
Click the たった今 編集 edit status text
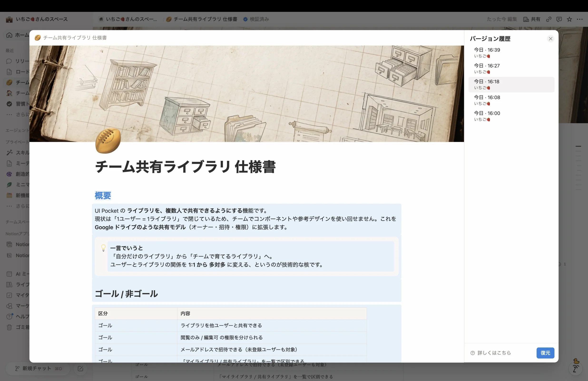point(501,19)
